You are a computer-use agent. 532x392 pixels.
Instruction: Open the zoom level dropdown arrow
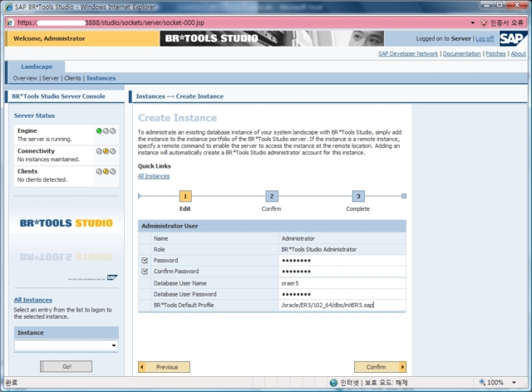coord(514,383)
